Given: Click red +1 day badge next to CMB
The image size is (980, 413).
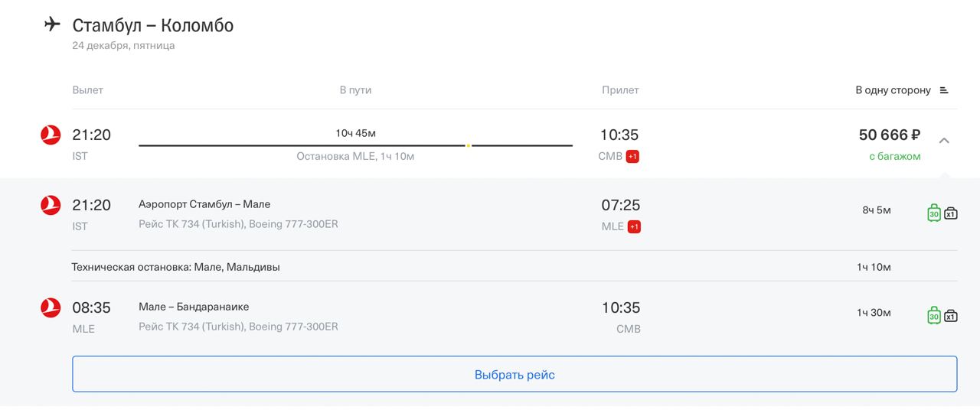Looking at the screenshot, I should tap(632, 157).
